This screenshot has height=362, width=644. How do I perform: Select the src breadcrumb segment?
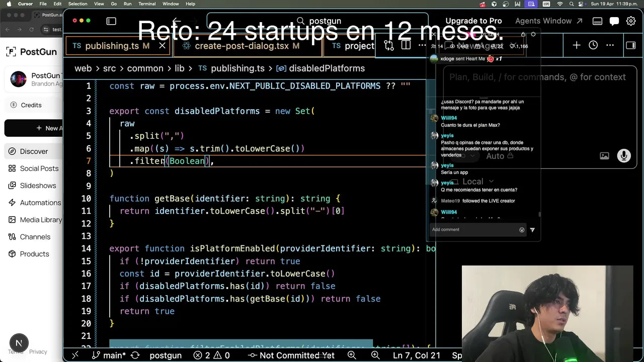pos(109,68)
